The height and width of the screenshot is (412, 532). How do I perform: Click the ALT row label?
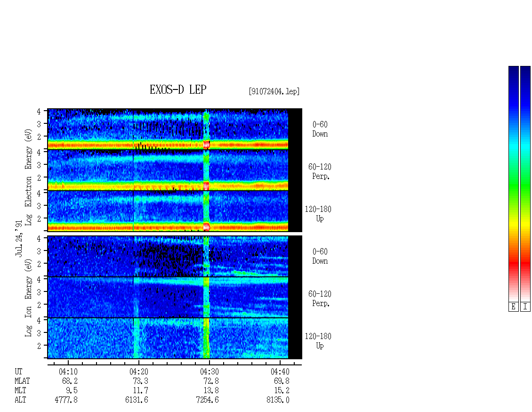[x=20, y=400]
